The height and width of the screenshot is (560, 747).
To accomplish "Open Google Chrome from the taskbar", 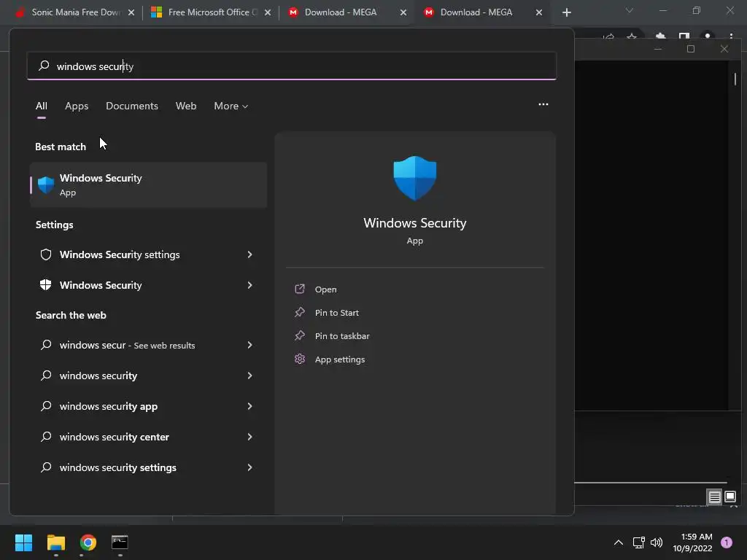I will [x=88, y=542].
